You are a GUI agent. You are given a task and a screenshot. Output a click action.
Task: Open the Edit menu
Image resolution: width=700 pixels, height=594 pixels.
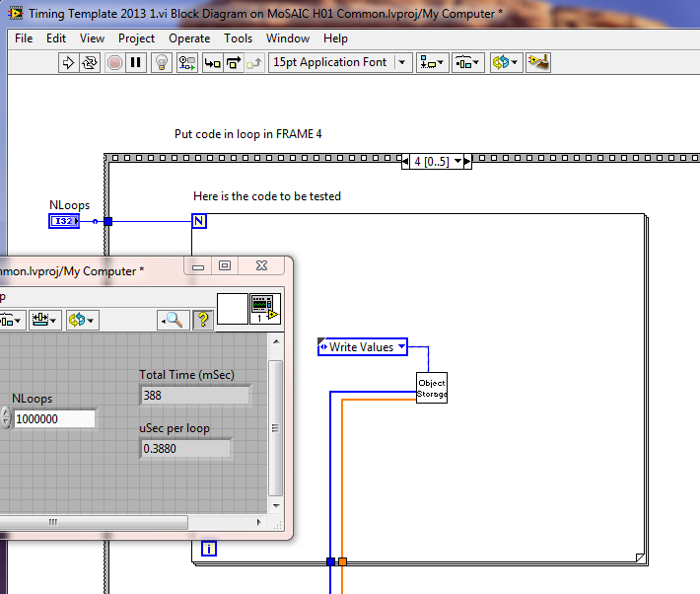[x=56, y=38]
